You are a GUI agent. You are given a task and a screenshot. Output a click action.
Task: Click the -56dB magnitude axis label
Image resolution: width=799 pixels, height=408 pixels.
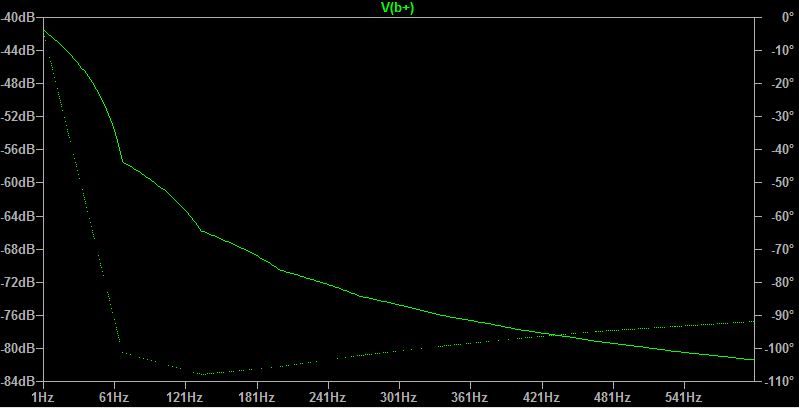tap(17, 149)
